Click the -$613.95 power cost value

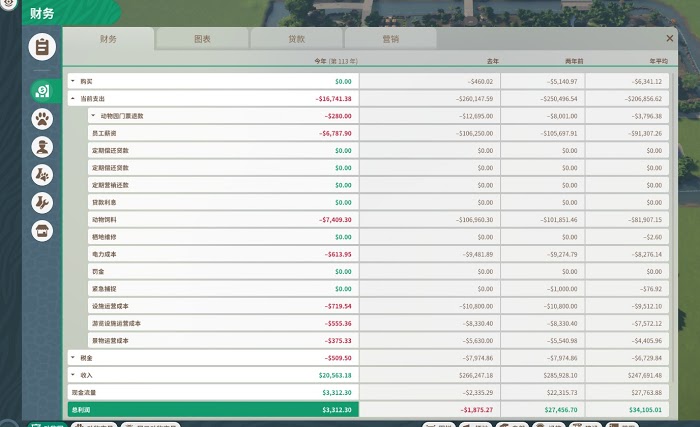click(338, 254)
